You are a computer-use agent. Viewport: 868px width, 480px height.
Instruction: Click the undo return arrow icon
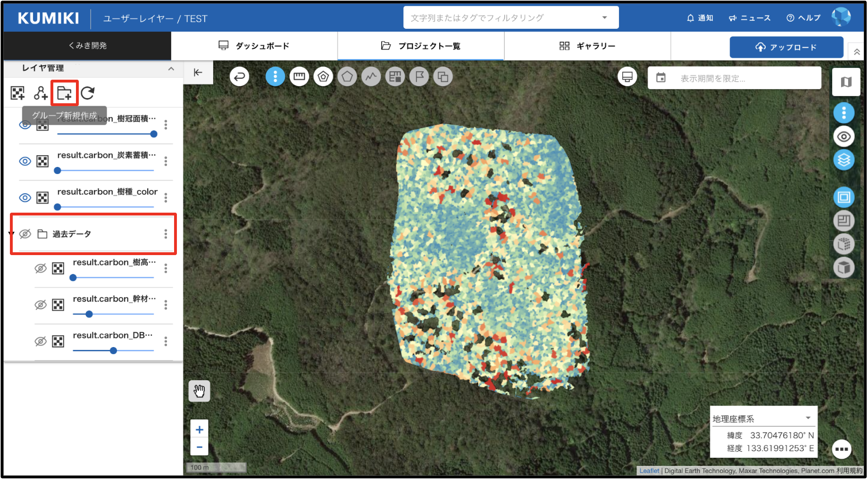click(240, 76)
